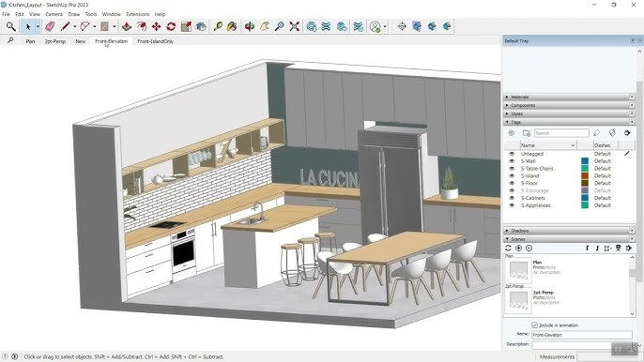Viewport: 644px width, 362px height.
Task: Open the Name column sort dropdown
Action: 573,145
